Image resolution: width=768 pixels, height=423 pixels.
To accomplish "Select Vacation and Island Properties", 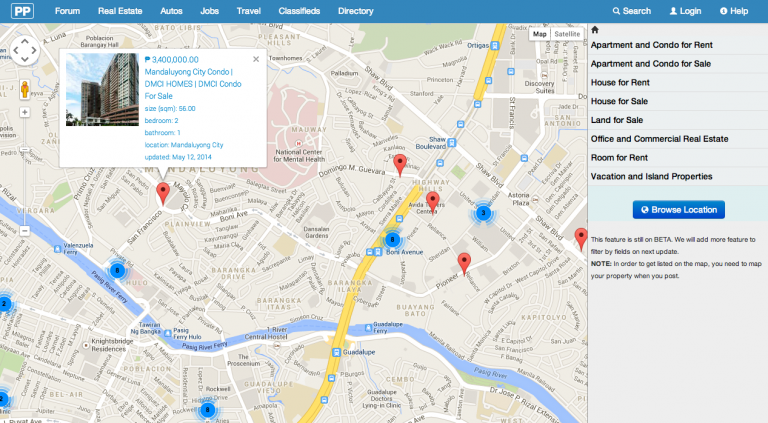I will point(651,176).
